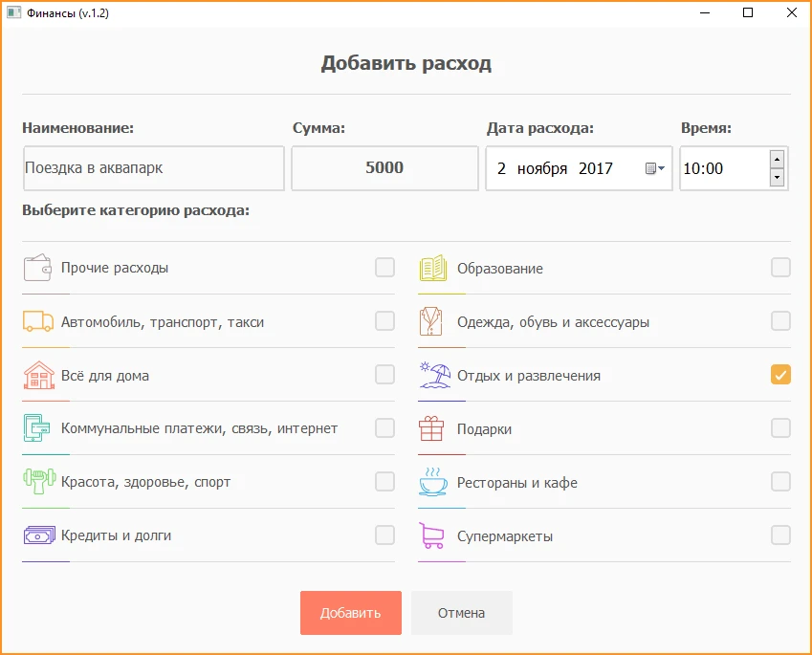Click the Наименование input field
The image size is (812, 655).
point(153,168)
